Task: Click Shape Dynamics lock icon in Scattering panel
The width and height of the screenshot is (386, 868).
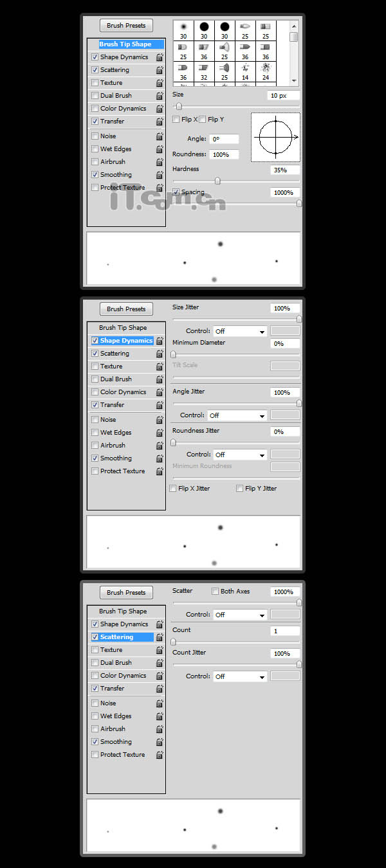Action: tap(159, 624)
